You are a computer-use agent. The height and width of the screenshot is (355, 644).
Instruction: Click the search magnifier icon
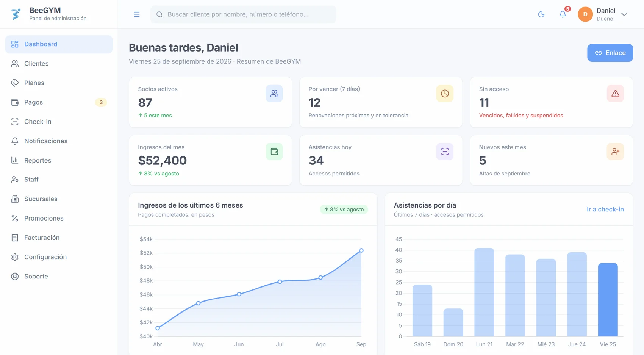tap(159, 14)
